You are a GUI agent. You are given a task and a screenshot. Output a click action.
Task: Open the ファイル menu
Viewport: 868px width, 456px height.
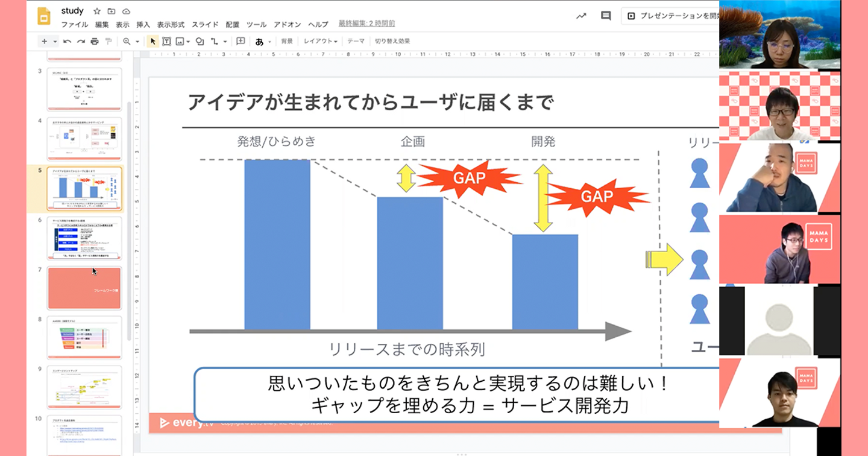(x=74, y=25)
